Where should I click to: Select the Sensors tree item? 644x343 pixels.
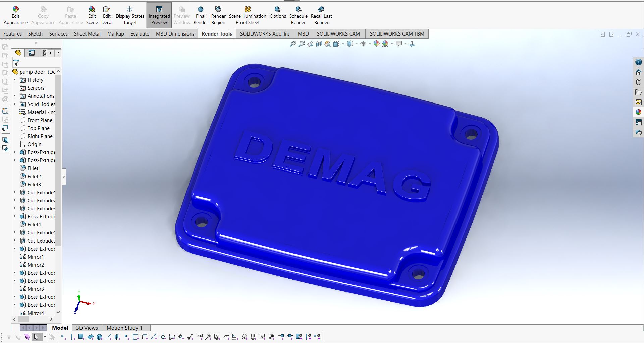pyautogui.click(x=32, y=88)
